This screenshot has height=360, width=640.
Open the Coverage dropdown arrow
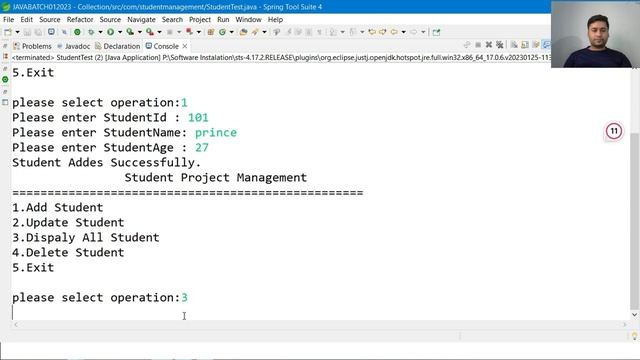(x=140, y=32)
